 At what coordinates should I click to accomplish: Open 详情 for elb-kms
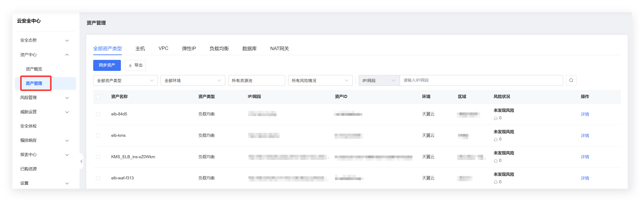pos(585,136)
